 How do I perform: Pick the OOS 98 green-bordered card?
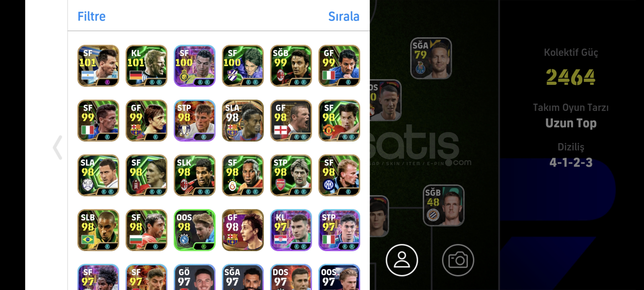point(195,230)
